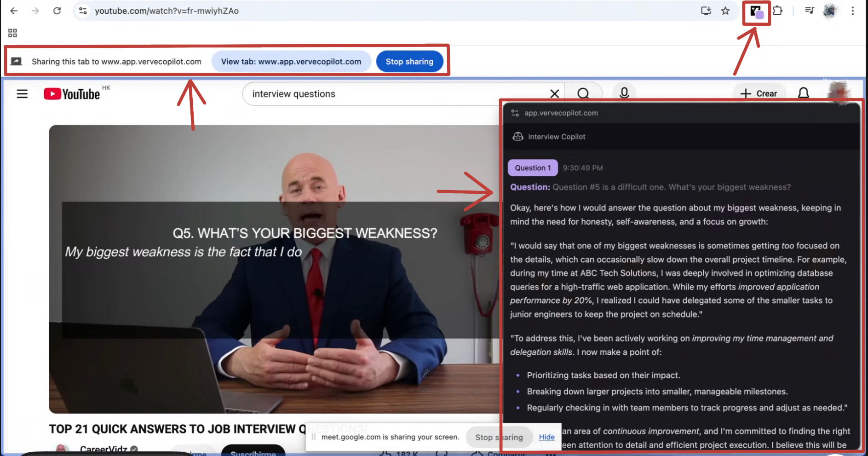Open the browser apps grid icon
The width and height of the screenshot is (868, 456).
(12, 33)
